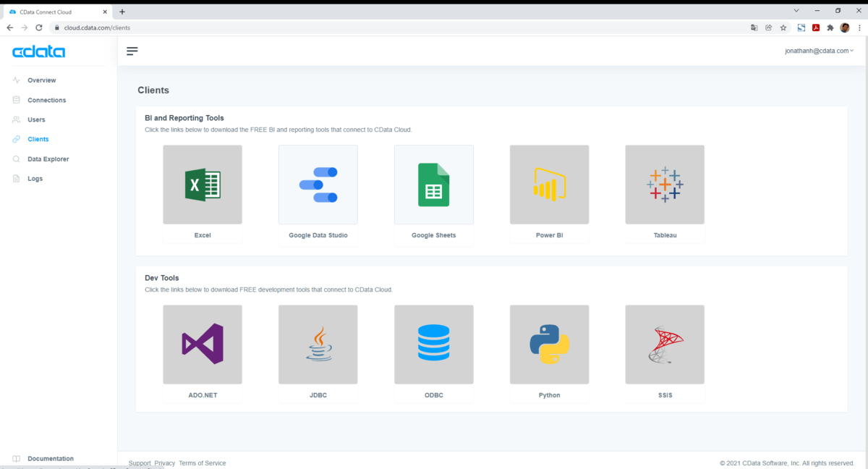868x469 pixels.
Task: Expand the jonathanh@cdata.com account dropdown
Action: point(819,51)
